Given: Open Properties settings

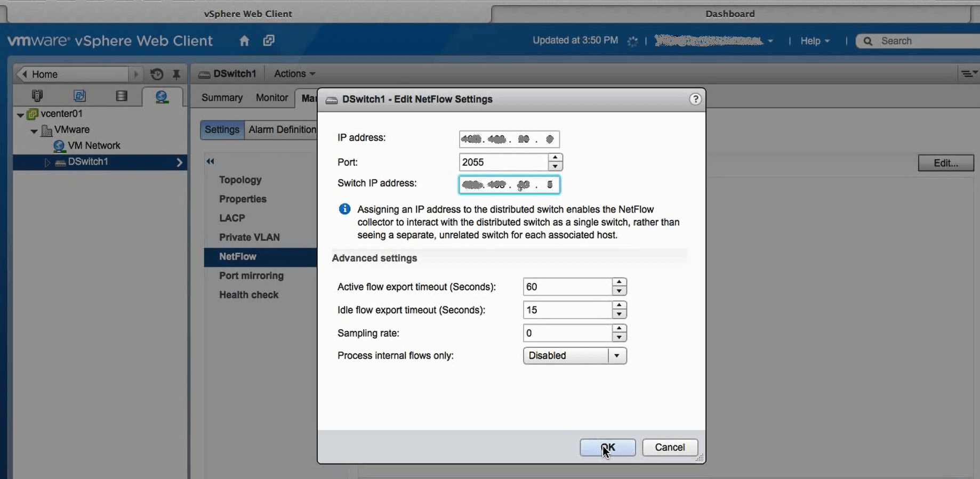Looking at the screenshot, I should click(243, 199).
